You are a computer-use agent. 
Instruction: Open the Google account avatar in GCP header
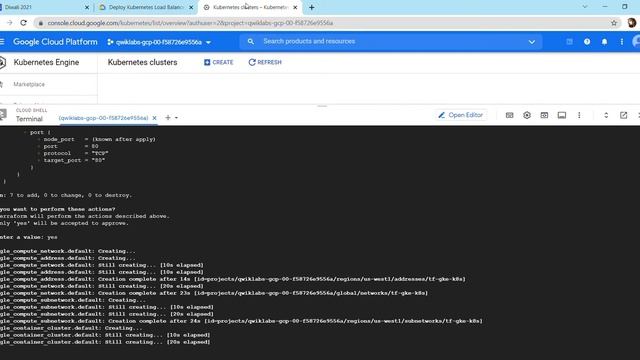[x=636, y=42]
